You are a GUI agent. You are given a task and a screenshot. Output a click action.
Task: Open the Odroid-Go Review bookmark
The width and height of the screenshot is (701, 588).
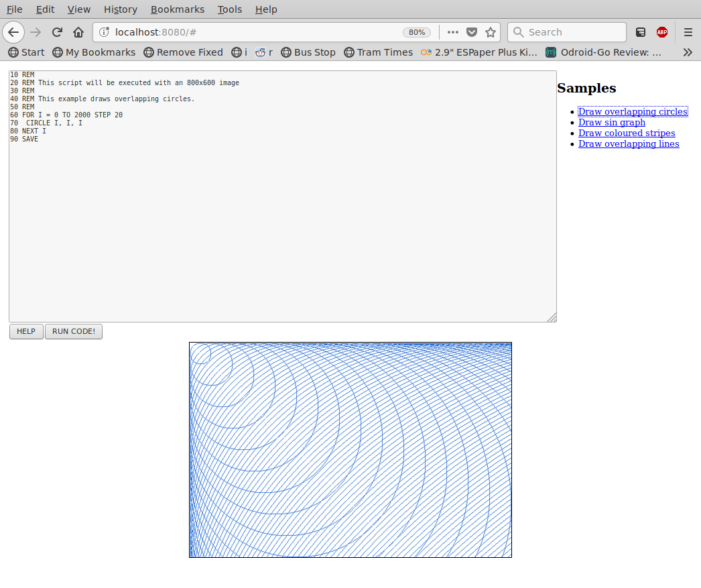pos(604,52)
